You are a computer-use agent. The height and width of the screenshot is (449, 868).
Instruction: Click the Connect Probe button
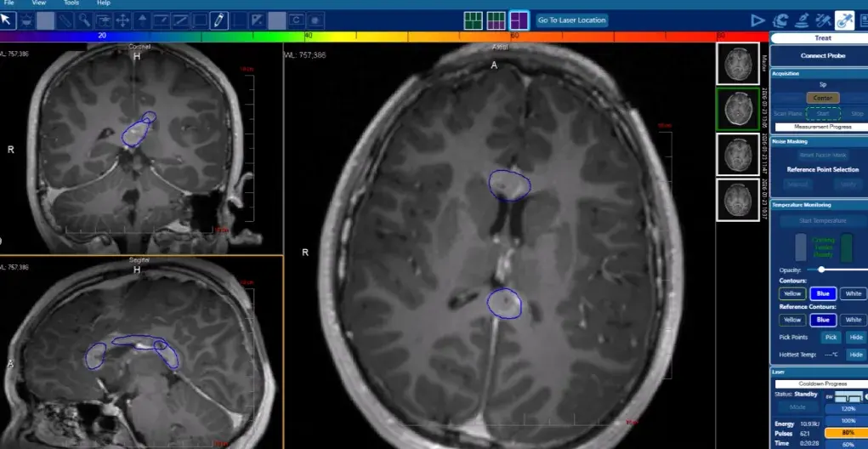(822, 56)
